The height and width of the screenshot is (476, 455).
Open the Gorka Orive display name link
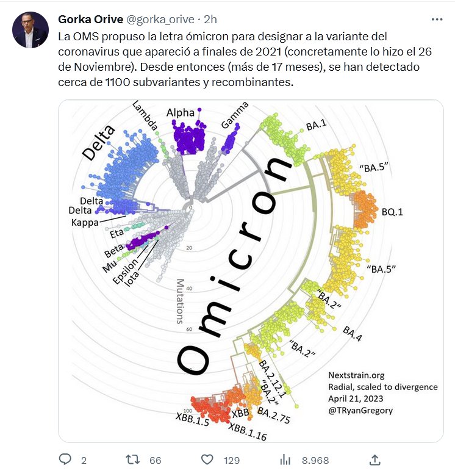tap(91, 20)
